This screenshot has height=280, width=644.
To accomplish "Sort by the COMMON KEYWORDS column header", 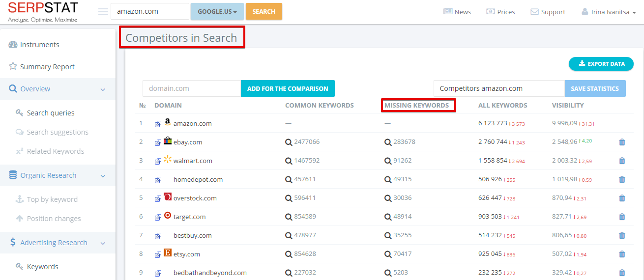I will tap(320, 105).
